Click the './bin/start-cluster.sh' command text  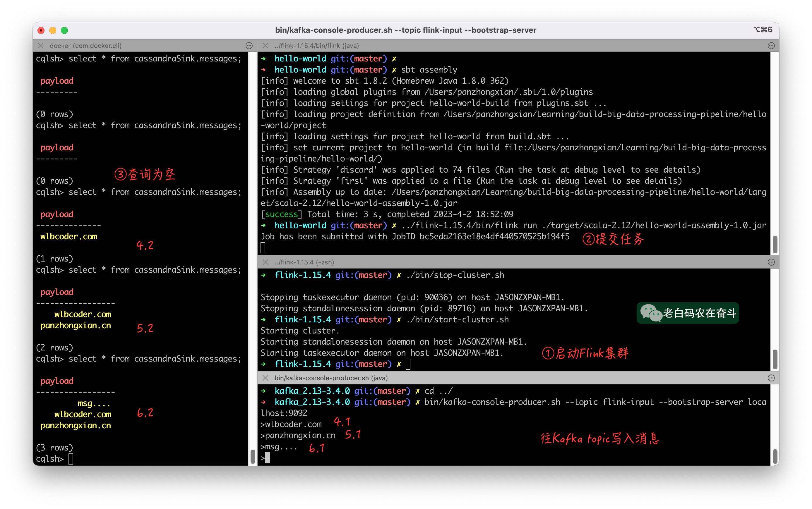[457, 319]
